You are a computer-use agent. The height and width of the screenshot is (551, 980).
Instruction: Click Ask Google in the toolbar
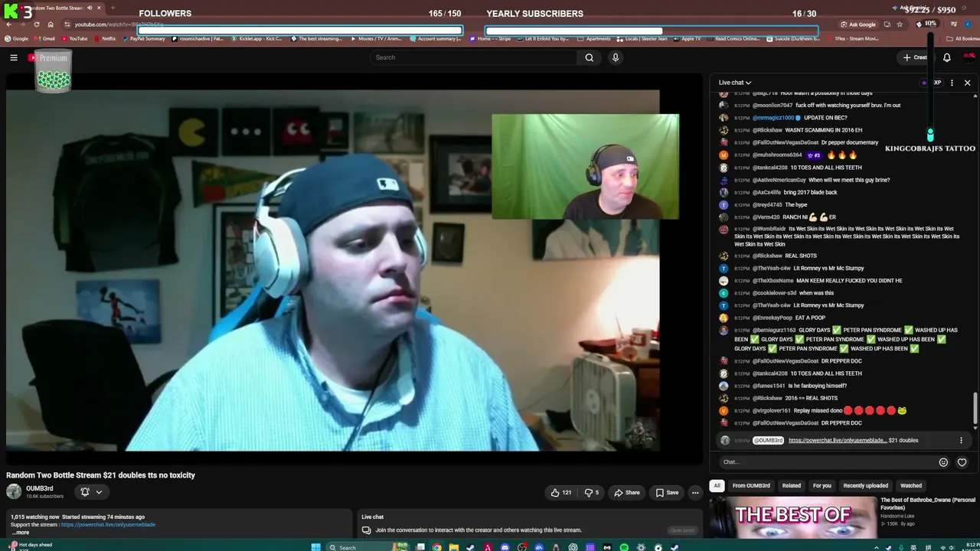click(858, 24)
